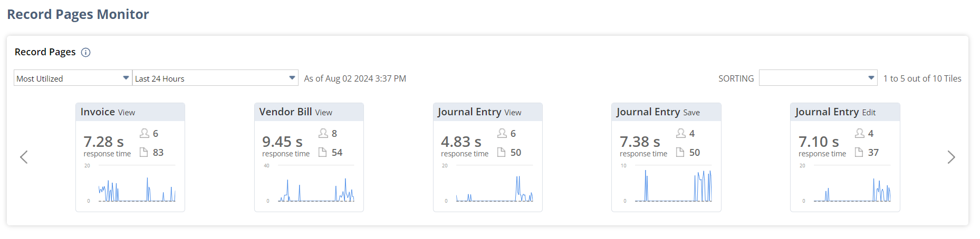Click page icon on Invoice View tile
This screenshot has height=239, width=980.
(143, 152)
